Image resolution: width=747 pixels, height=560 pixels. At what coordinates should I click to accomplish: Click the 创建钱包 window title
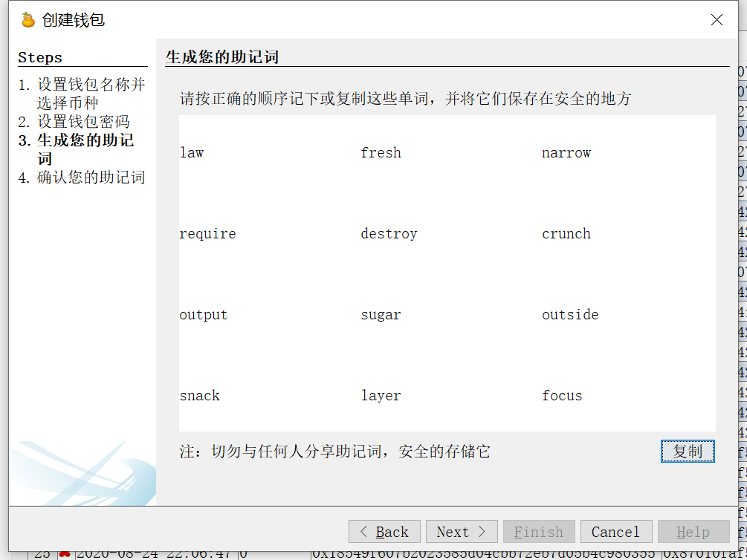(74, 20)
